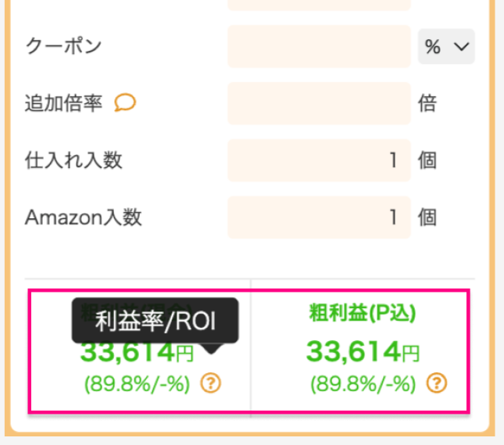Viewport: 504px width, 445px height.
Task: Click the Amazon入数 label
Action: point(84,217)
